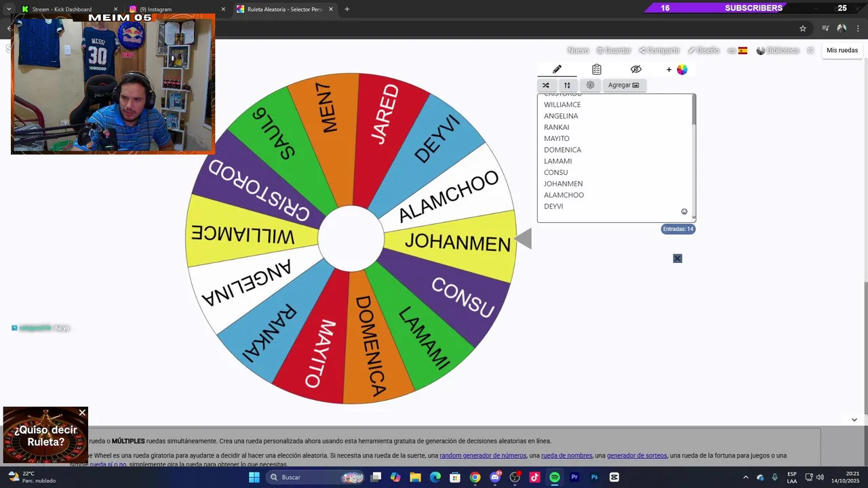Click the Nuevo menu item
The width and height of the screenshot is (868, 488).
[x=578, y=50]
